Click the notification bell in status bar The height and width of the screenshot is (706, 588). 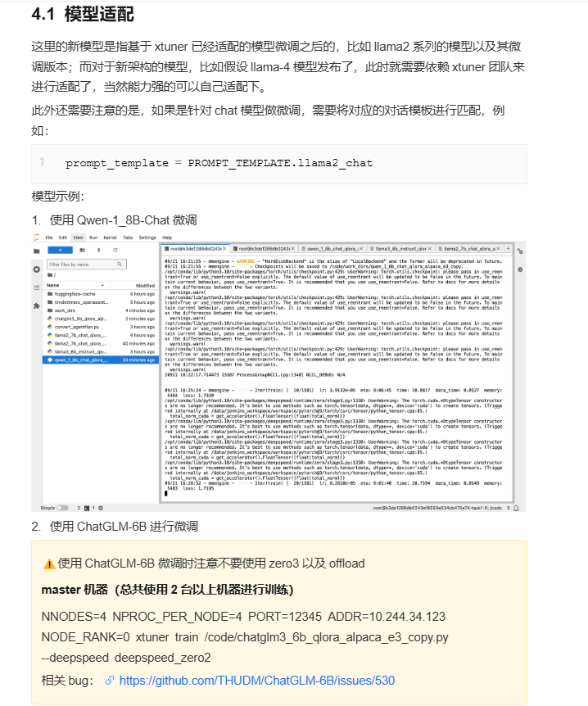tap(516, 508)
